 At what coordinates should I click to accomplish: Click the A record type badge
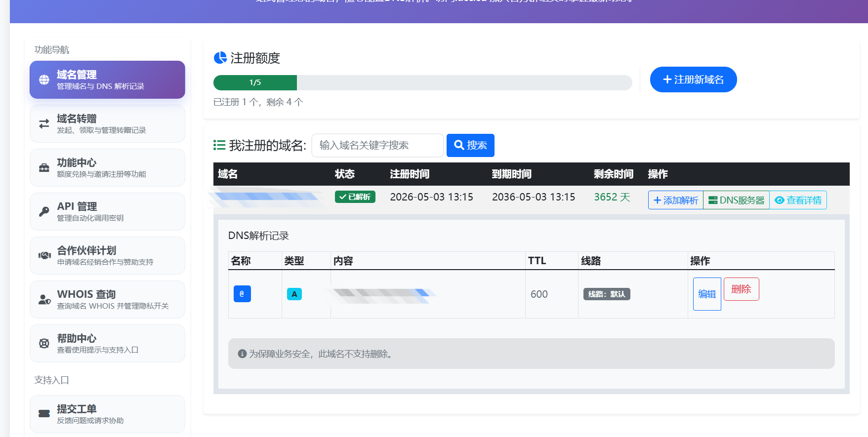click(294, 294)
